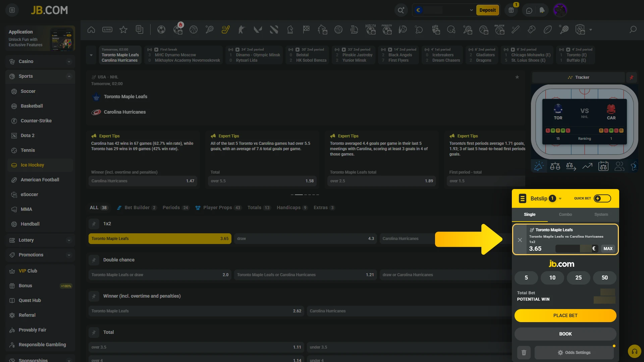
Task: Open the currency balance dropdown
Action: click(x=471, y=10)
